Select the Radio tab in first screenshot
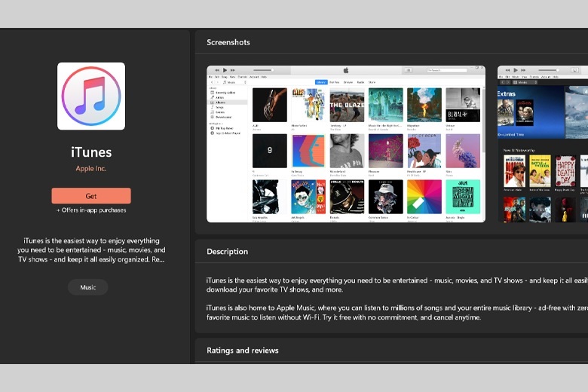Screen dimensions: 588x392 pyautogui.click(x=360, y=82)
